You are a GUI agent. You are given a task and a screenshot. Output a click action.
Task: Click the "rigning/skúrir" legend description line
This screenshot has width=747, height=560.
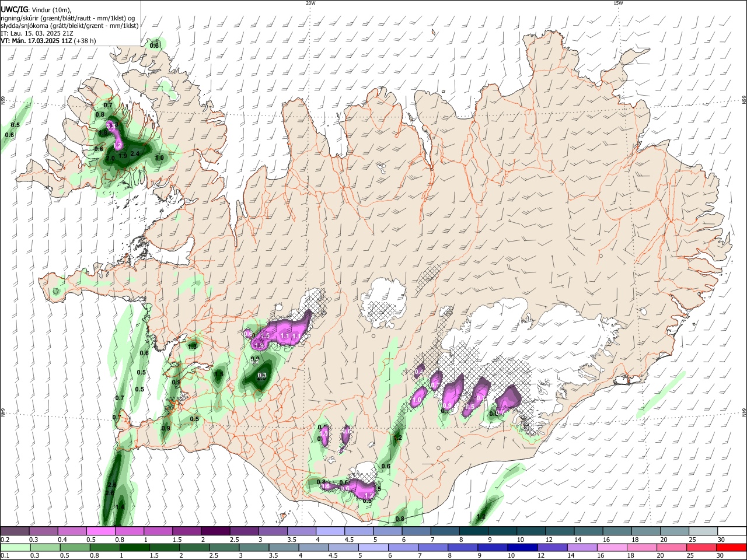[68, 18]
